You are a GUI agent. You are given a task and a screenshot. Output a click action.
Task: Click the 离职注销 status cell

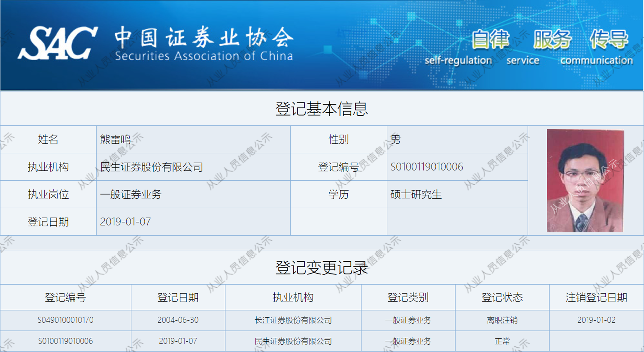502,320
